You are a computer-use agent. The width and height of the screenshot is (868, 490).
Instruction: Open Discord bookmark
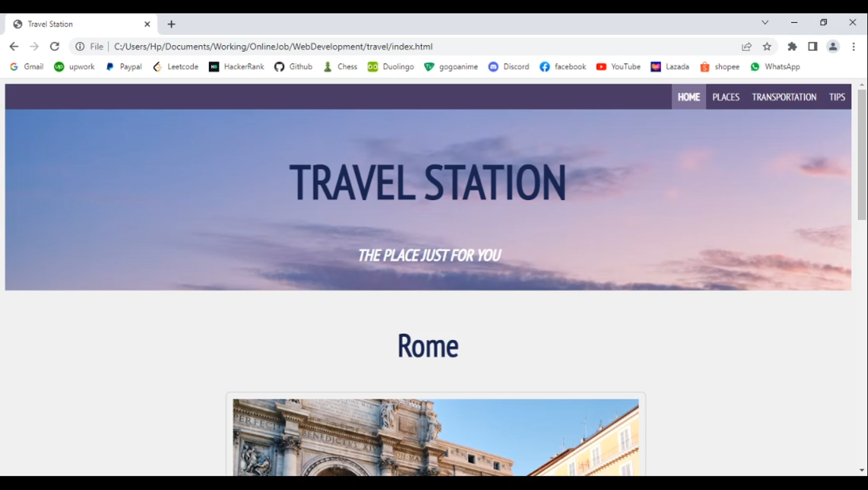click(x=509, y=67)
